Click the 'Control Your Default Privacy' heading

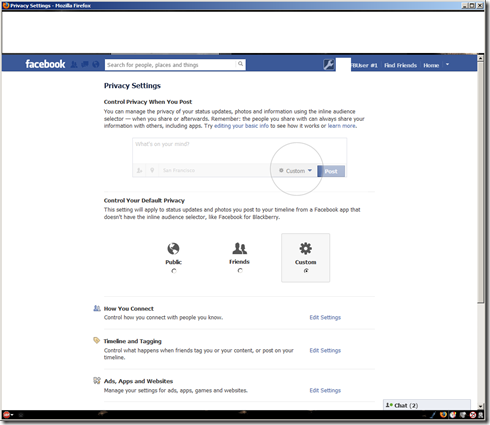pos(144,201)
